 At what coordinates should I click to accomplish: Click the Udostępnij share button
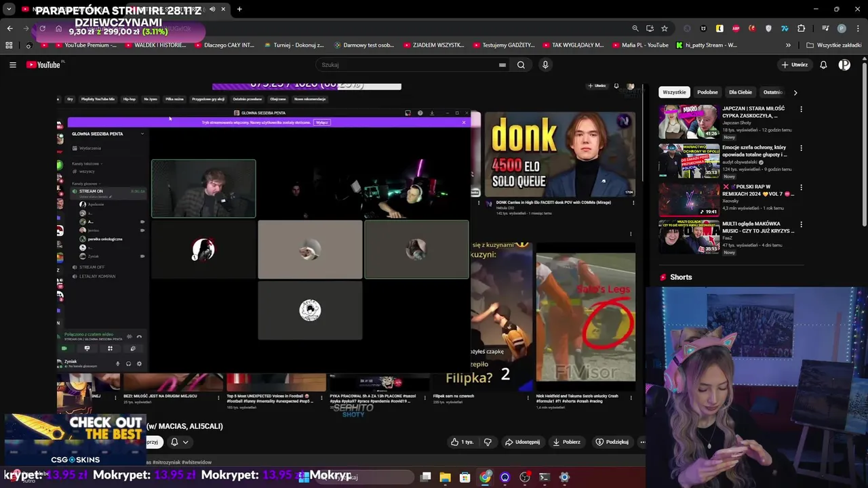tap(522, 442)
